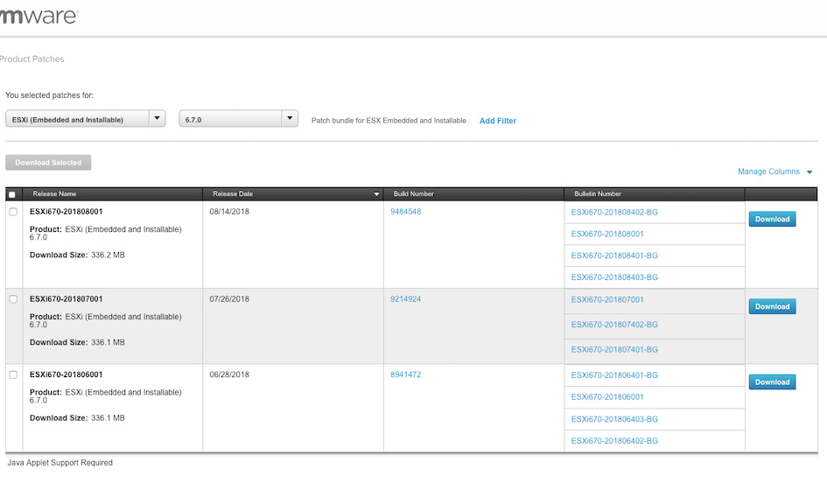This screenshot has width=827, height=504.
Task: Select release name text ESXi670-201806001
Action: tap(66, 374)
